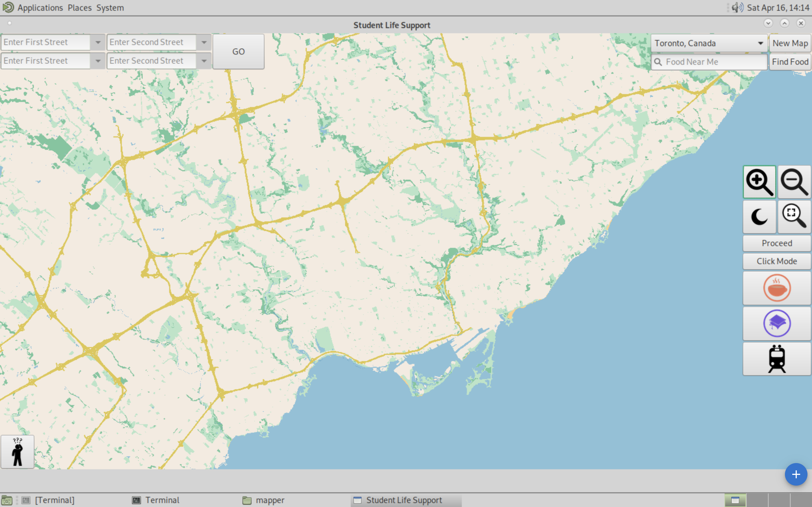This screenshot has width=812, height=507.
Task: Expand the second street suggestions dropdown
Action: pyautogui.click(x=204, y=42)
